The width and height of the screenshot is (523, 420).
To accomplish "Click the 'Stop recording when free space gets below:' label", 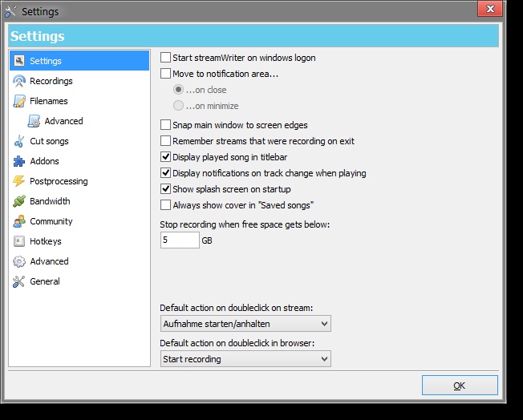I will pyautogui.click(x=245, y=224).
